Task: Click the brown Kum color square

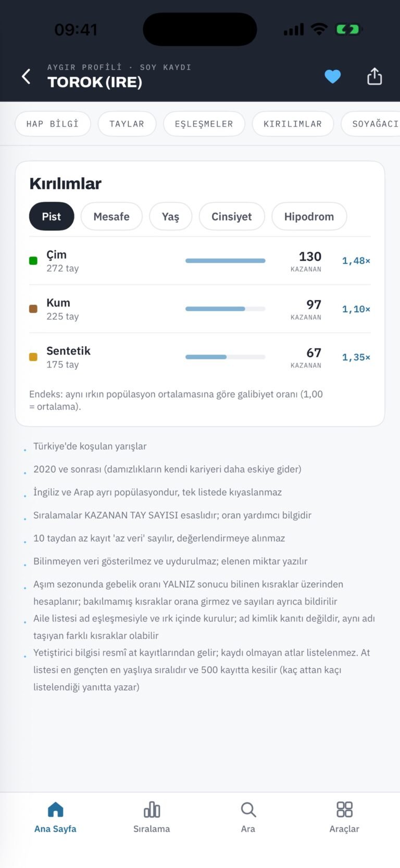Action: click(x=33, y=309)
